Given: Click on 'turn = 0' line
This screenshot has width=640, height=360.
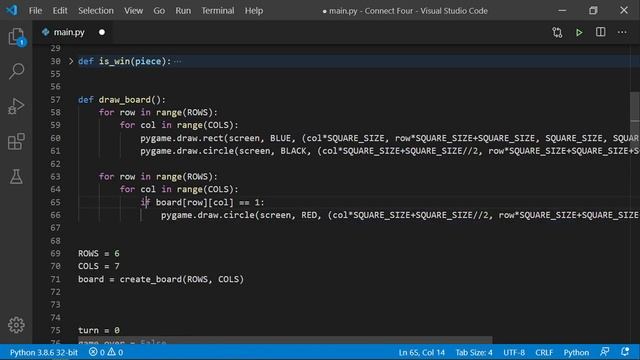Looking at the screenshot, I should (99, 330).
